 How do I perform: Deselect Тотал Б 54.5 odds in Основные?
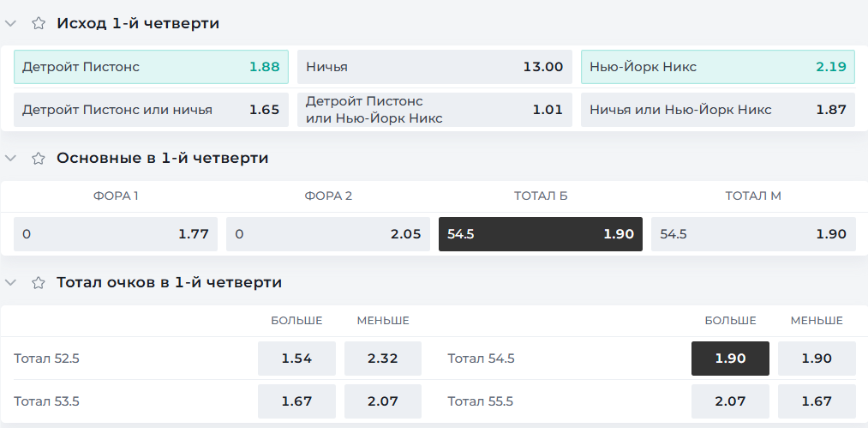pos(541,234)
